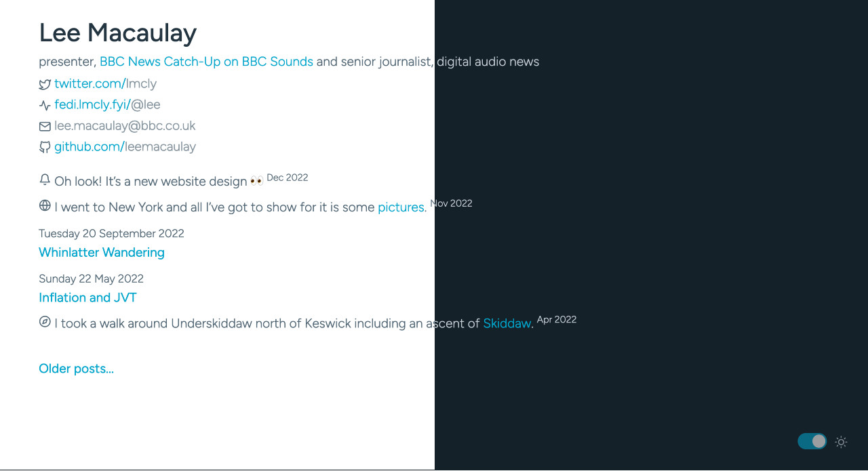
Task: Click the sun icon for light mode
Action: coord(841,442)
